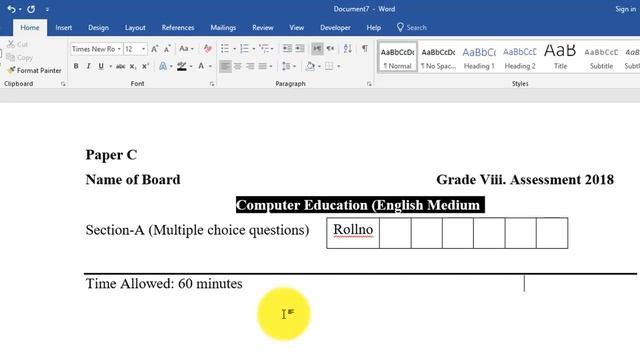
Task: Open Font dialog launcher
Action: [x=212, y=84]
